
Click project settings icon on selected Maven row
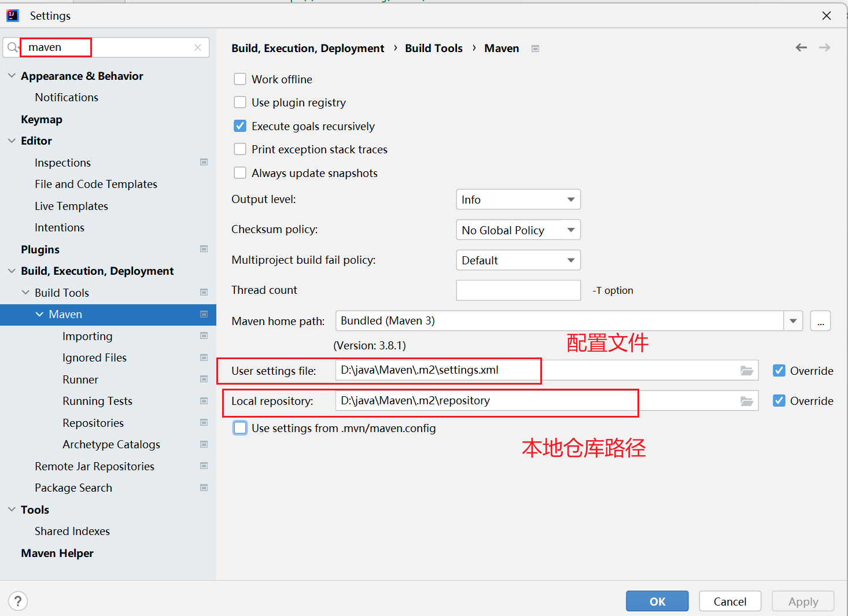tap(204, 314)
